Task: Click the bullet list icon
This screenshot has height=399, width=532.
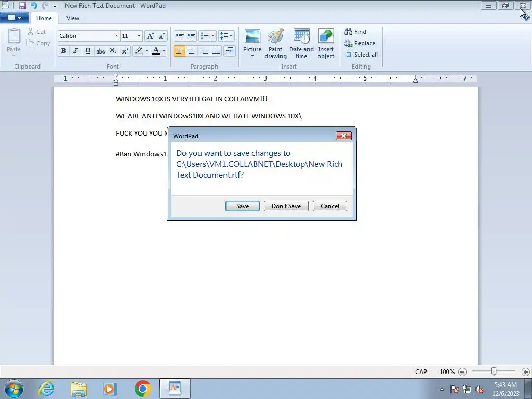Action: point(205,36)
